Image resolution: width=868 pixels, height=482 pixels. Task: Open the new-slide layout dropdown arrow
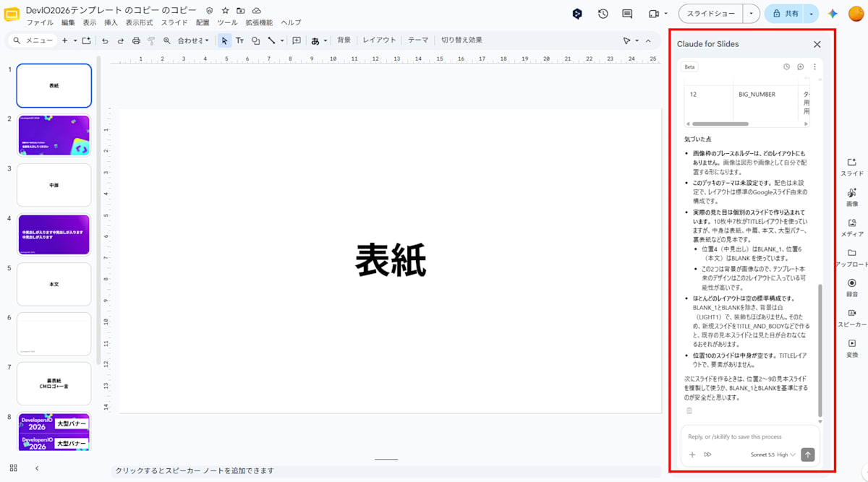pyautogui.click(x=75, y=40)
